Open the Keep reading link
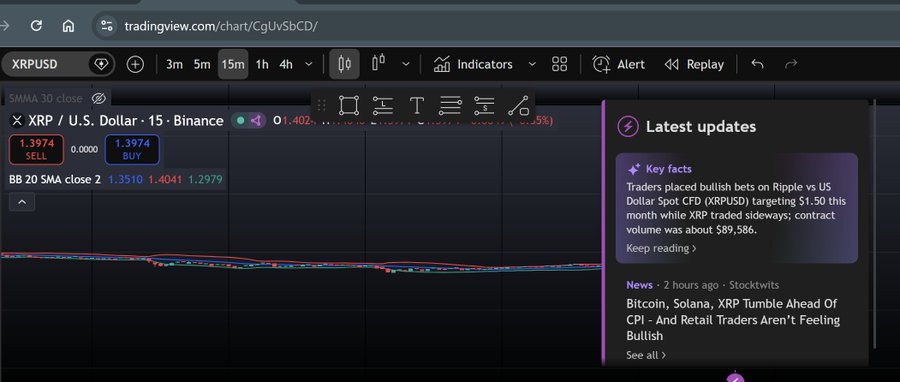Screen dimensions: 900x382 [661, 248]
